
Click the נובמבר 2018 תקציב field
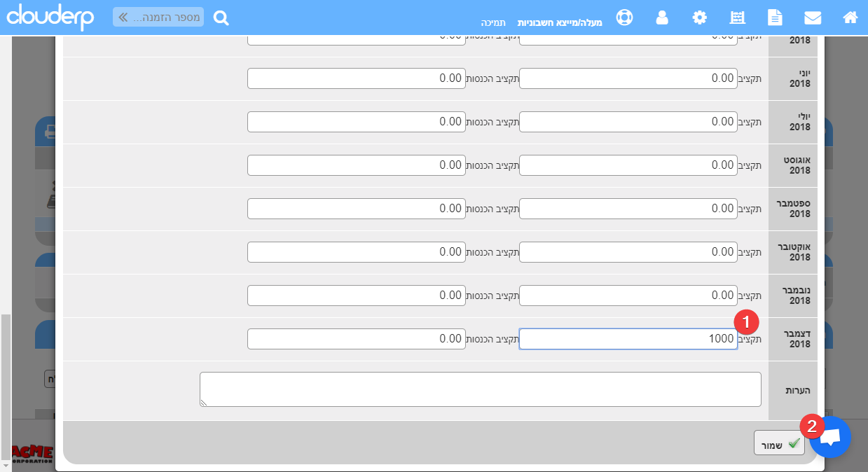(628, 296)
